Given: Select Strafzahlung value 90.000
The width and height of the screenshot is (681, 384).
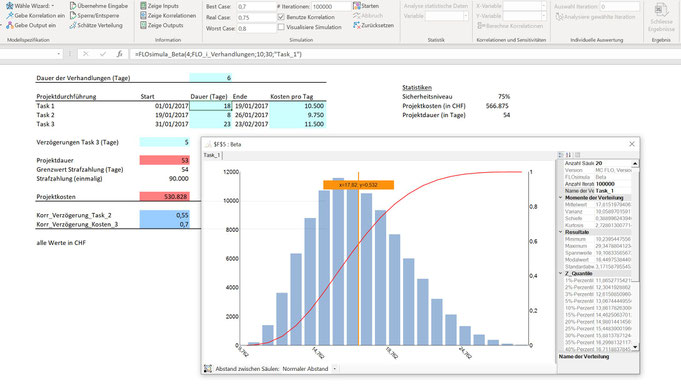Looking at the screenshot, I should (x=179, y=179).
